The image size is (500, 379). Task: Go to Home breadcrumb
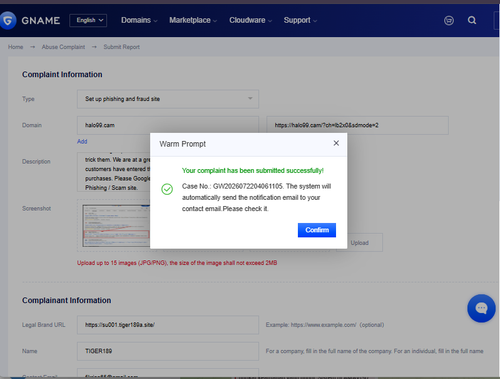click(x=16, y=47)
